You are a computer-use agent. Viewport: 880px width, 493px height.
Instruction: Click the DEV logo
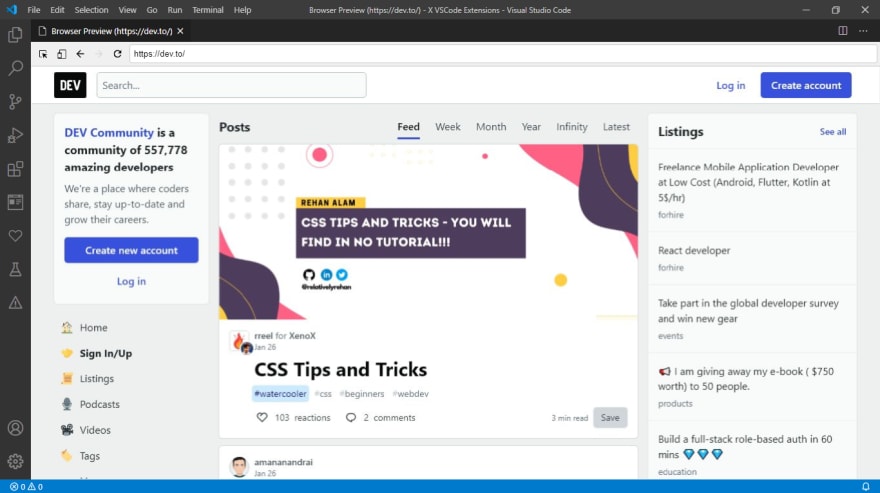[x=70, y=85]
